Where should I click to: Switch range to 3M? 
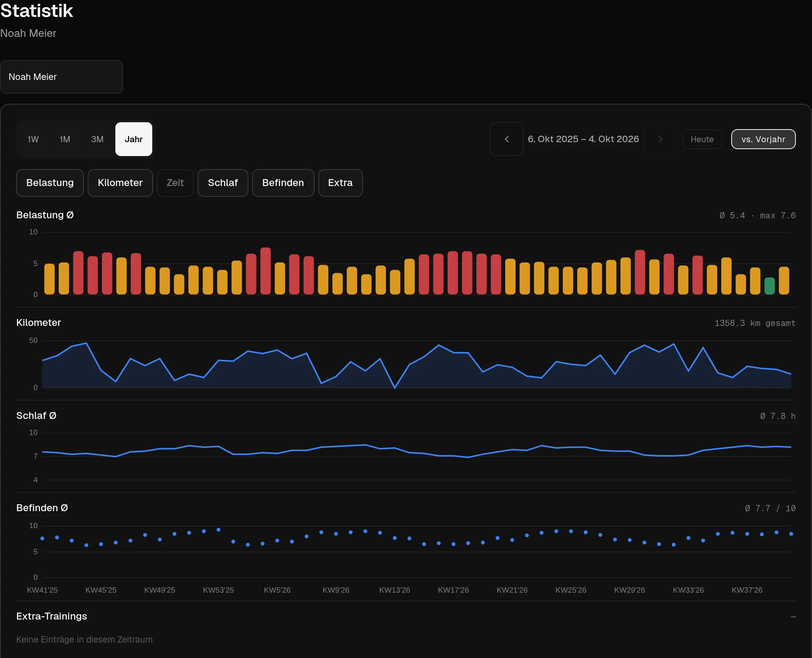coord(97,139)
